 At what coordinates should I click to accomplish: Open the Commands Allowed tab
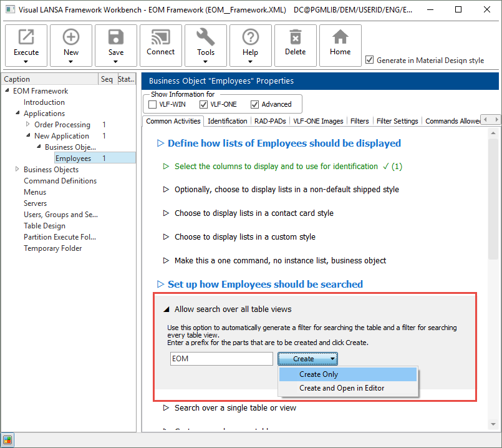point(452,121)
